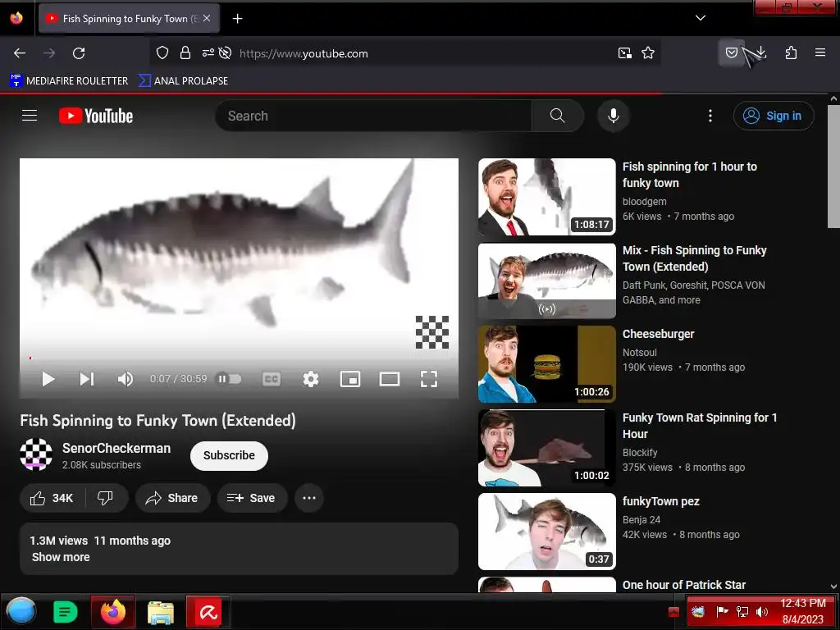Viewport: 840px width, 630px height.
Task: Open site permissions icon in address bar
Action: point(208,52)
